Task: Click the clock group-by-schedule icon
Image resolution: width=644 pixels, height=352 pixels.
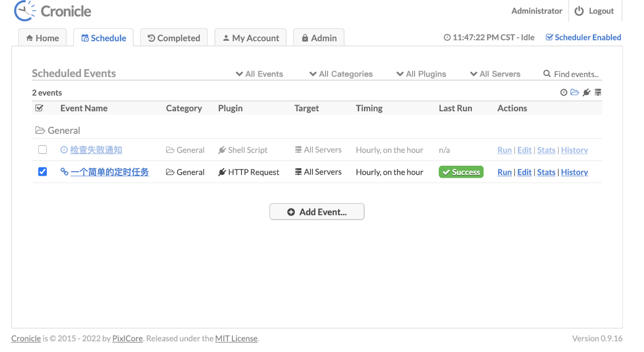Action: (x=563, y=93)
